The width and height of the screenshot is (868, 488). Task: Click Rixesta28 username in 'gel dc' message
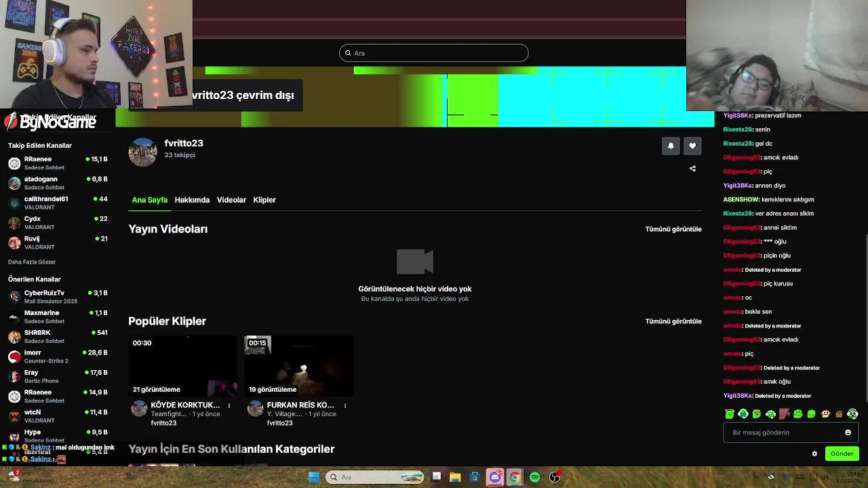tap(738, 144)
